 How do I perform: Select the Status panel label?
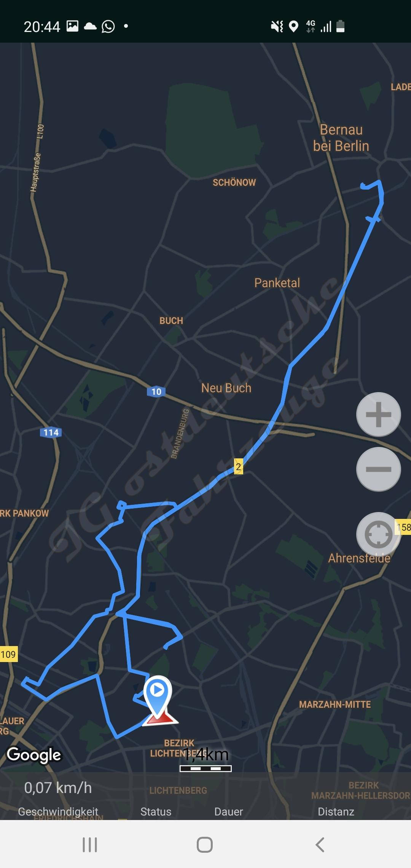(156, 811)
